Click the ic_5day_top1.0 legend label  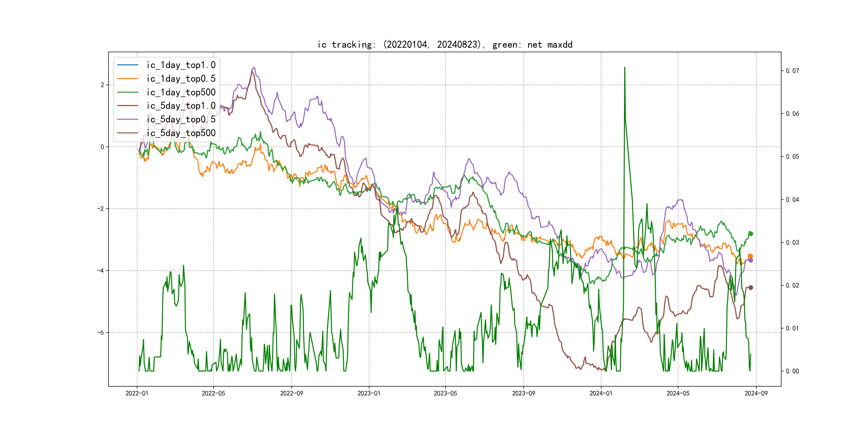[181, 106]
